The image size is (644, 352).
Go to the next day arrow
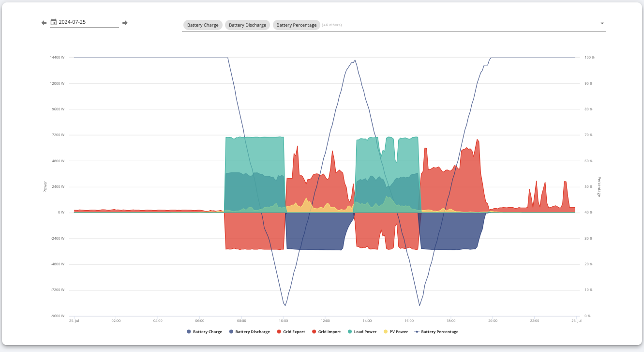coord(125,23)
